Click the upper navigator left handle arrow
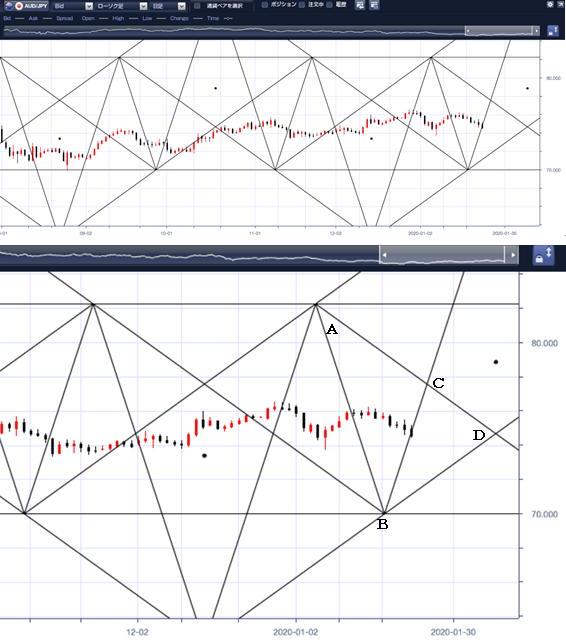 pos(468,31)
